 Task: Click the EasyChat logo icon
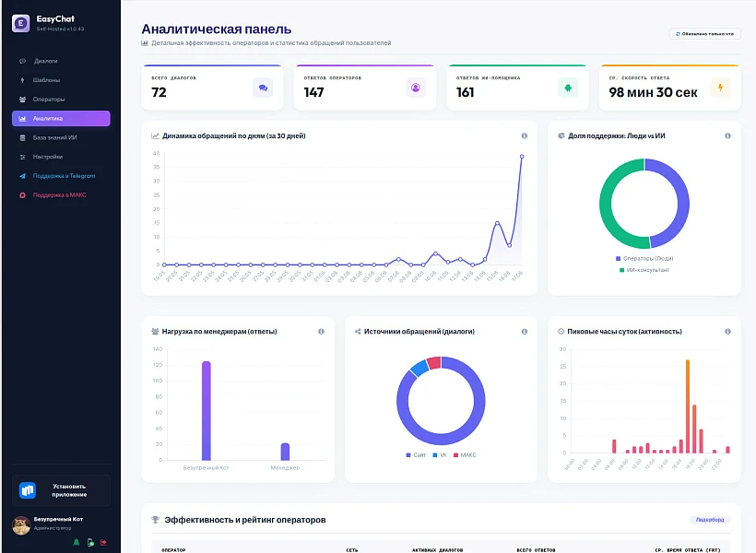20,23
